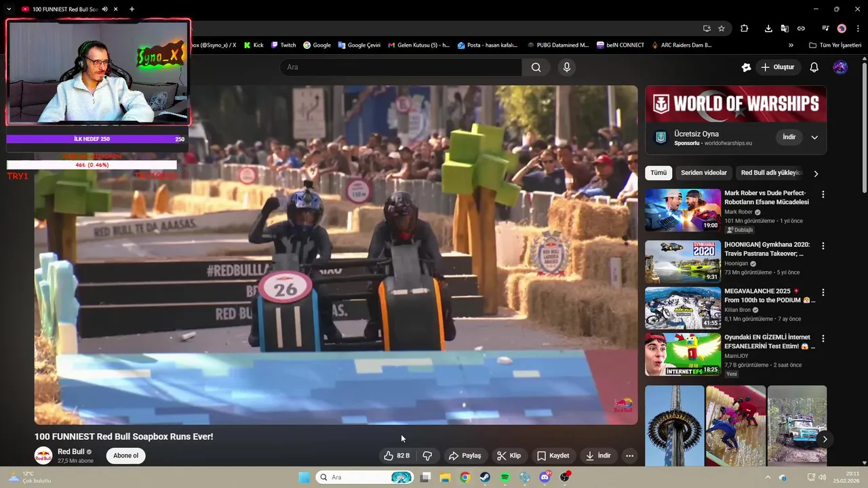Expand the World of Warships ad chevron
Viewport: 868px width, 488px height.
[x=814, y=137]
